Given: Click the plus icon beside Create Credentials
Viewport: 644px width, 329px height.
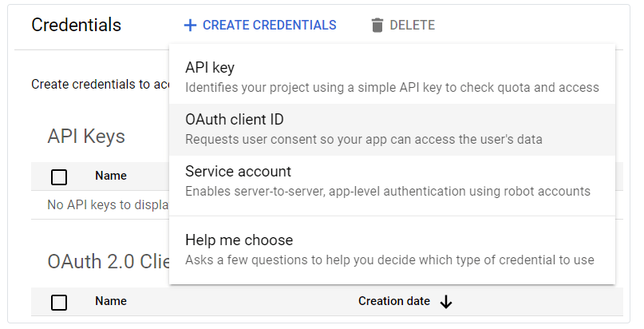Looking at the screenshot, I should point(190,26).
